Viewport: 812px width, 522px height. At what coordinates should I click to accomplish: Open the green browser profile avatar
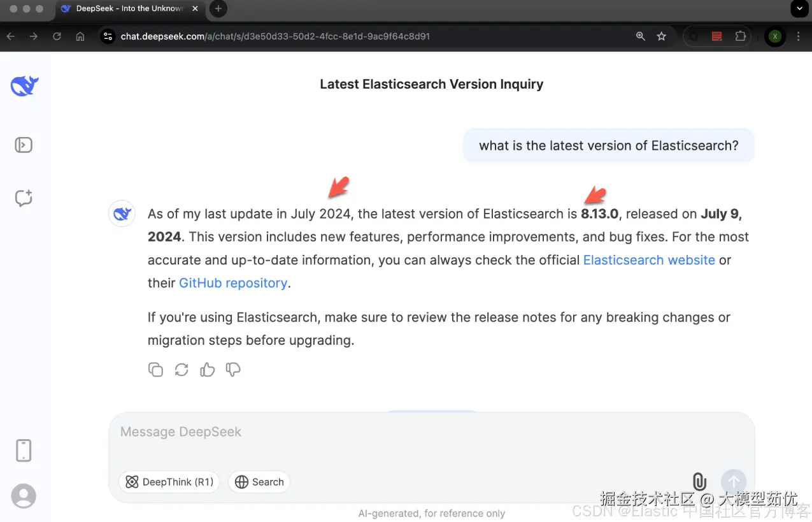[x=774, y=36]
